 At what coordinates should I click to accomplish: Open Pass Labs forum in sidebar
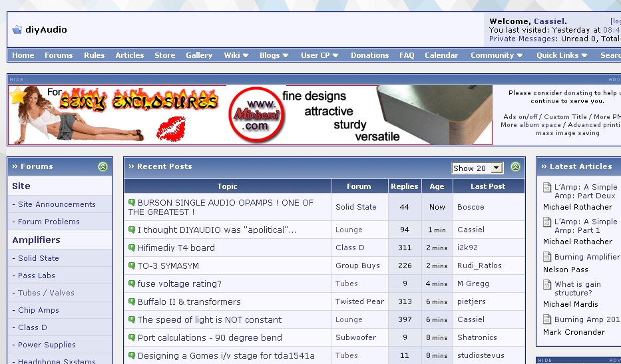(37, 275)
